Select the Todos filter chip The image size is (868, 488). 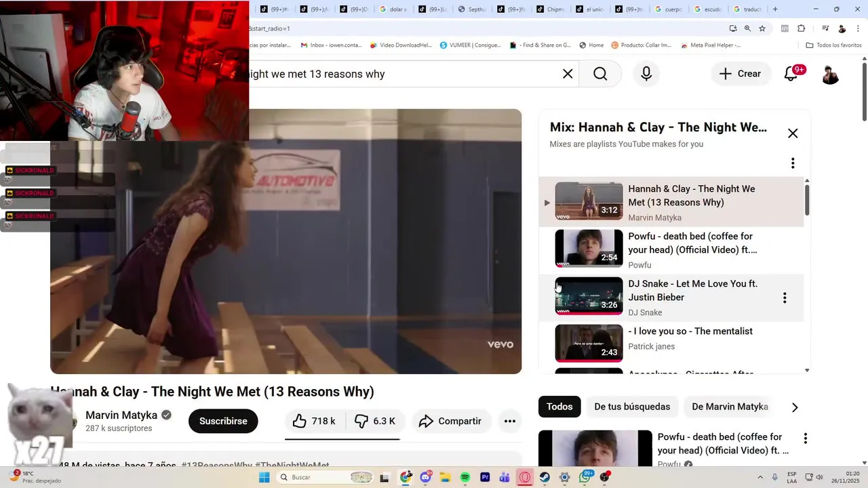coord(559,407)
